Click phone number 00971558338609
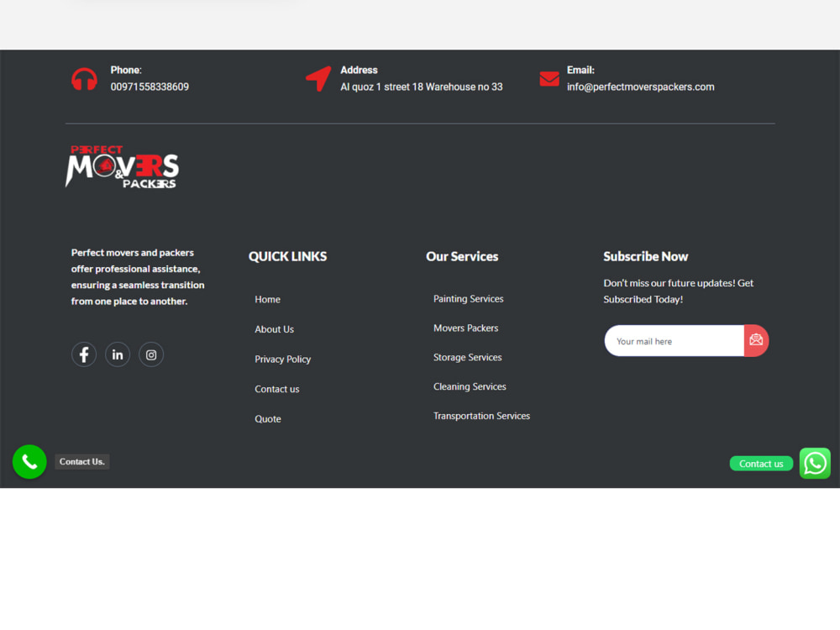 pos(150,87)
